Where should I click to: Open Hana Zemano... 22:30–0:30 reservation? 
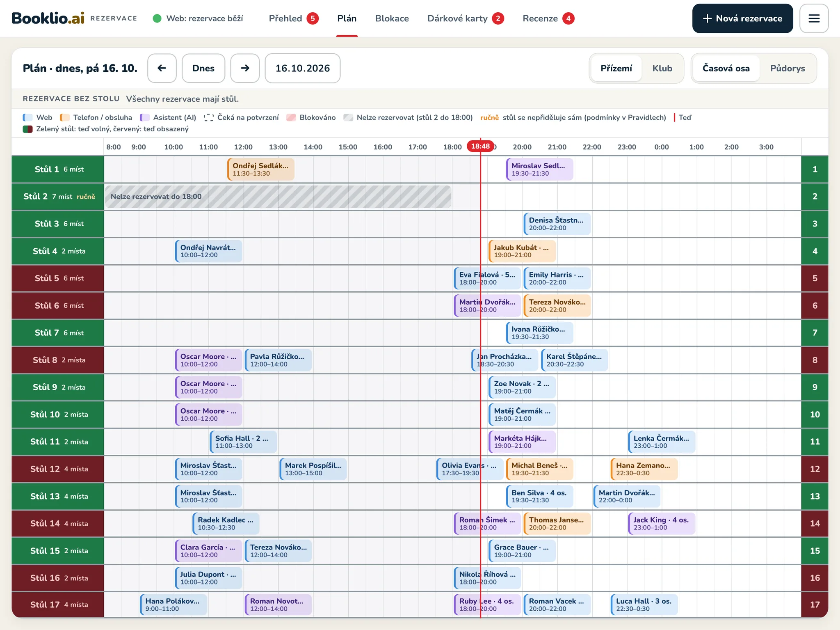(644, 469)
